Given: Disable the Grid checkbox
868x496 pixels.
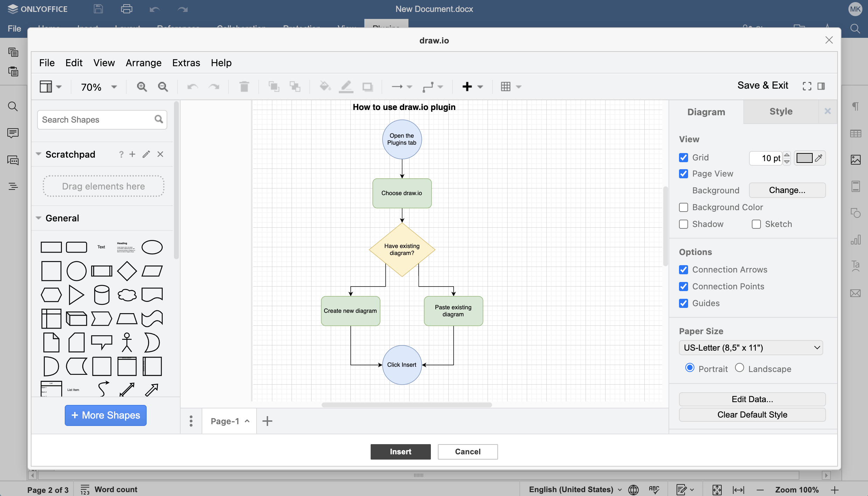Looking at the screenshot, I should coord(684,158).
